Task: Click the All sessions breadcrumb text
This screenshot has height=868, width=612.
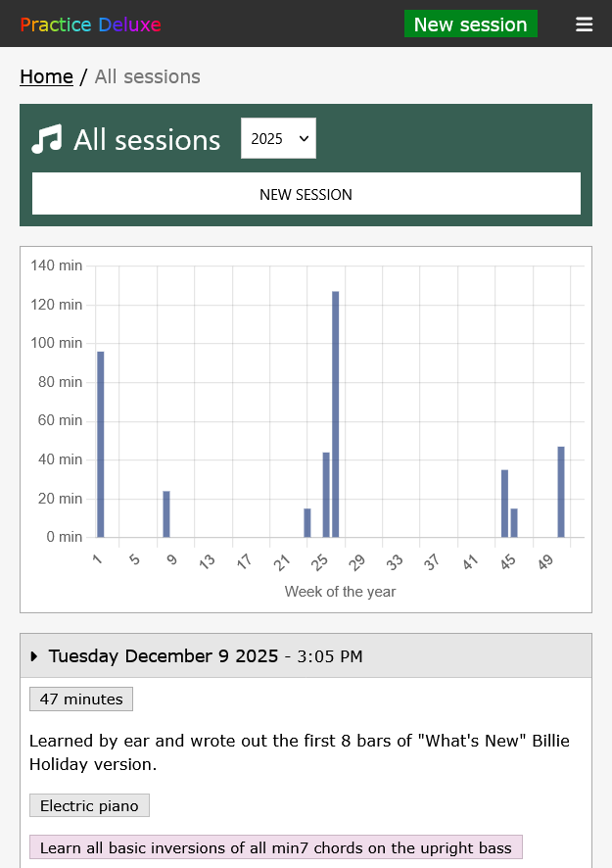Action: pos(147,76)
